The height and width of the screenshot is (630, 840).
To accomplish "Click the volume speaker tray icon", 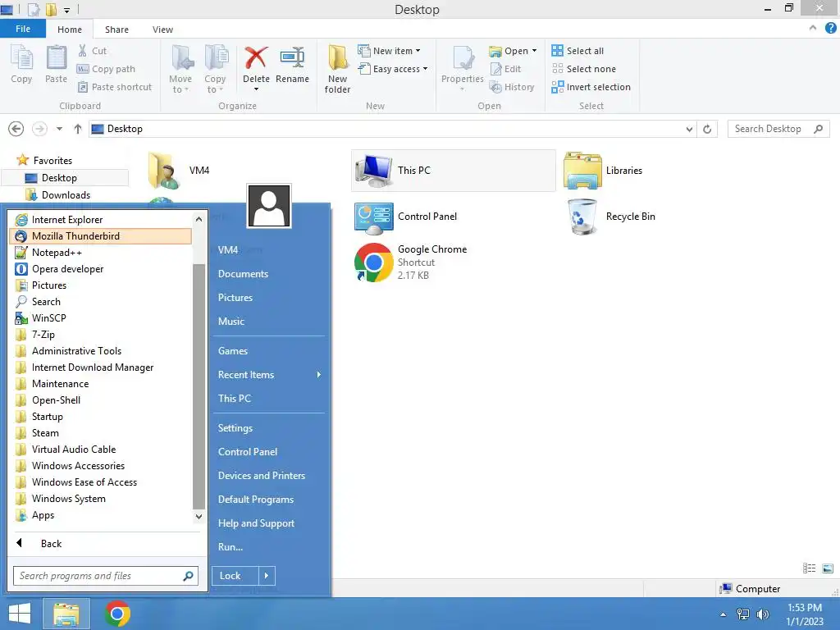I will coord(762,614).
